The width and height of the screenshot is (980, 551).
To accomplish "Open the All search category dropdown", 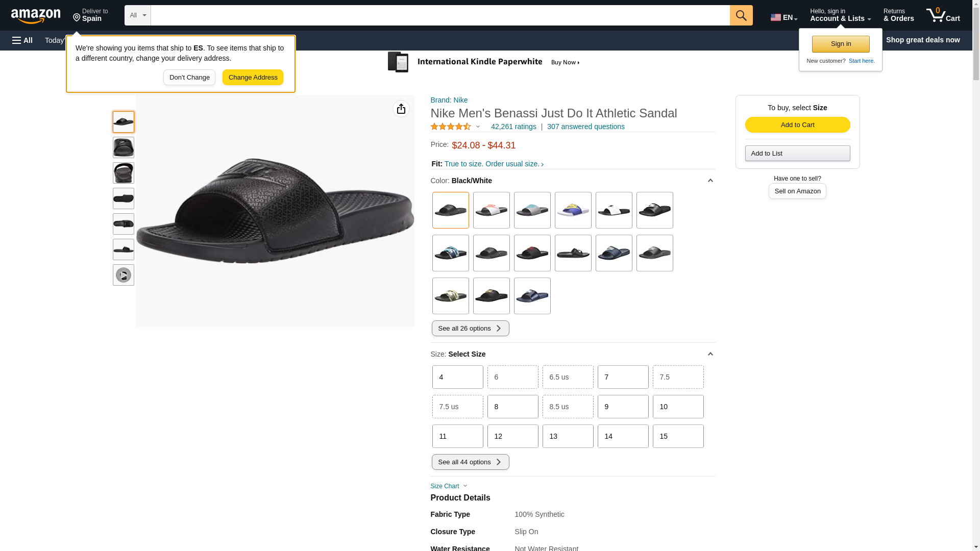I will (x=137, y=15).
